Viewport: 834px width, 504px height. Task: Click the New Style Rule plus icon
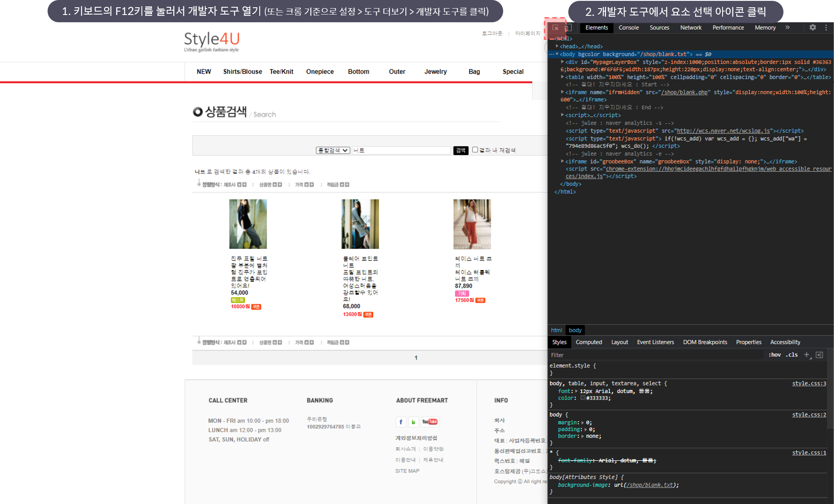[x=807, y=355]
